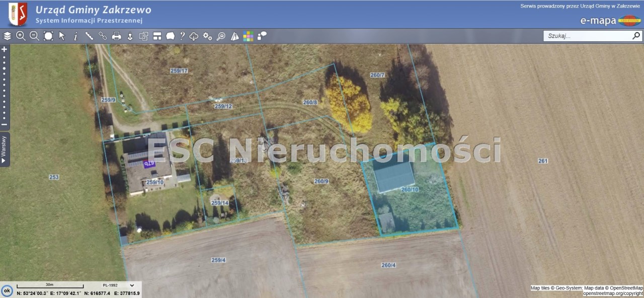Click the full extent view icon
Viewport: 644px width, 298px height.
[x=48, y=36]
